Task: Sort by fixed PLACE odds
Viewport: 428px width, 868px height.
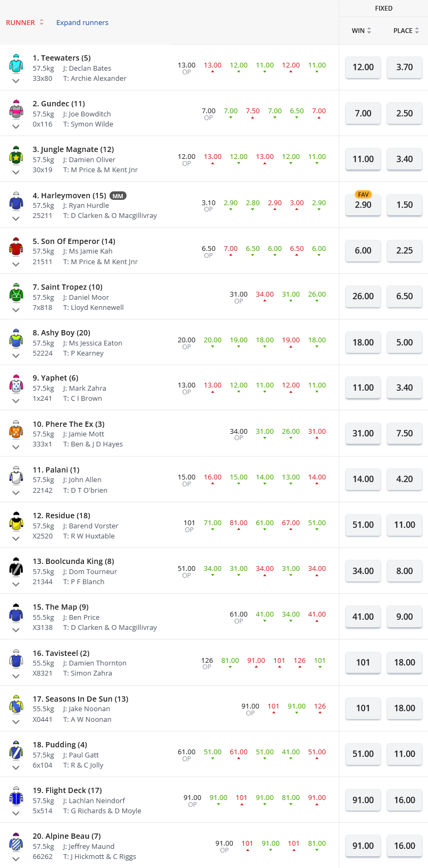Action: click(x=406, y=31)
